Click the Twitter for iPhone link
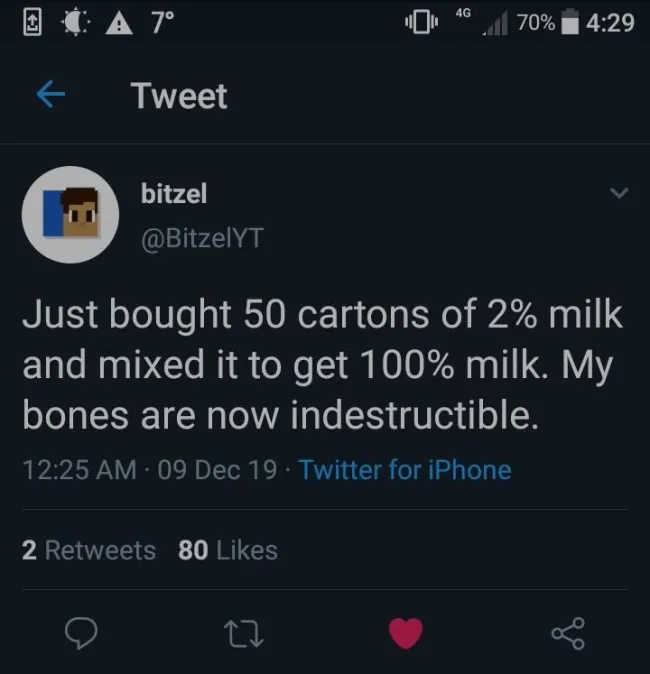 [405, 469]
